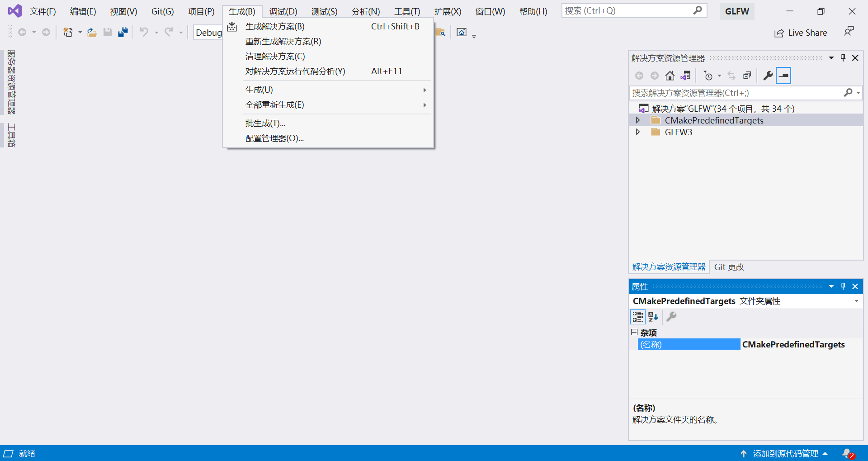Pin the Solution Explorer panel
868x461 pixels.
coord(843,57)
